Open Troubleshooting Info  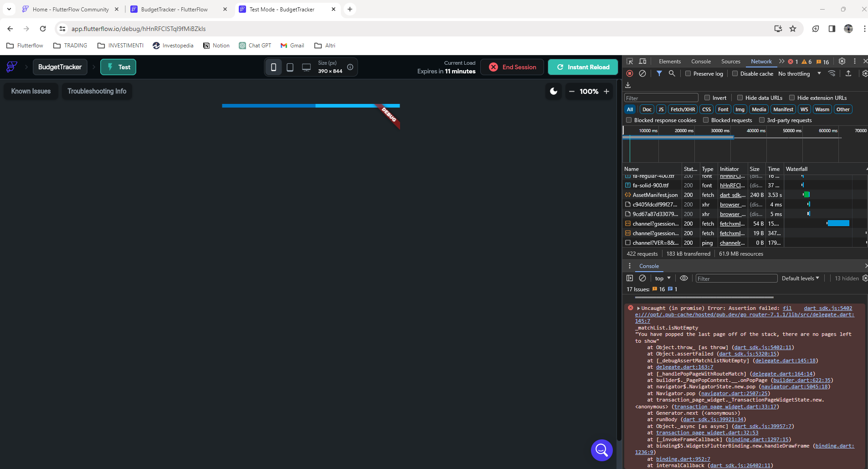click(97, 91)
